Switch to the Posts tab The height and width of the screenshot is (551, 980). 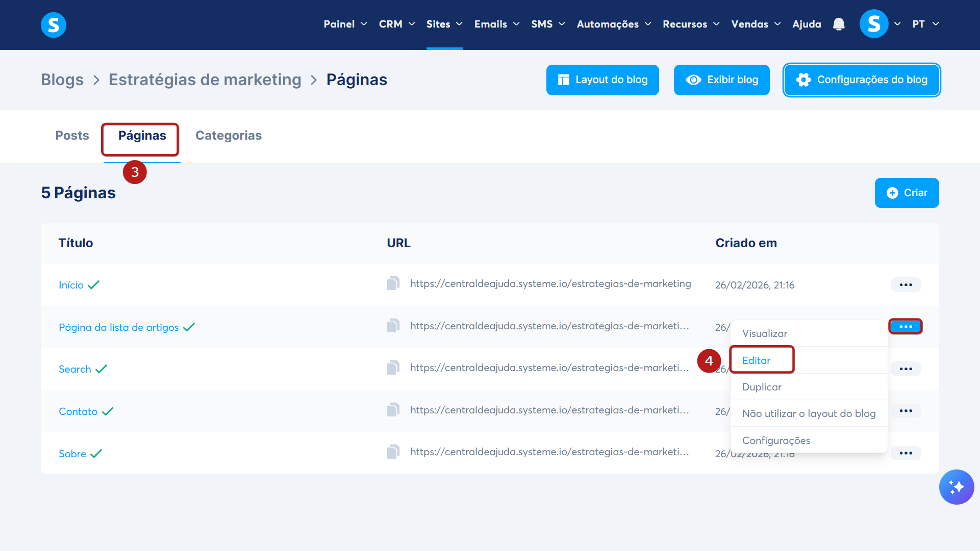[x=72, y=136]
